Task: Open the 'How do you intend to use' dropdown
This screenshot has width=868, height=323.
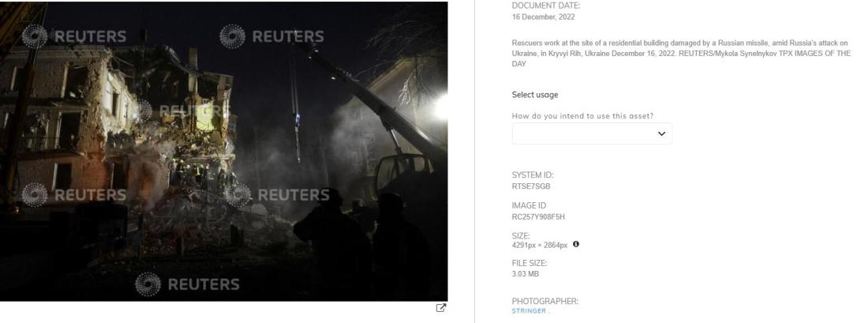Action: (x=592, y=133)
